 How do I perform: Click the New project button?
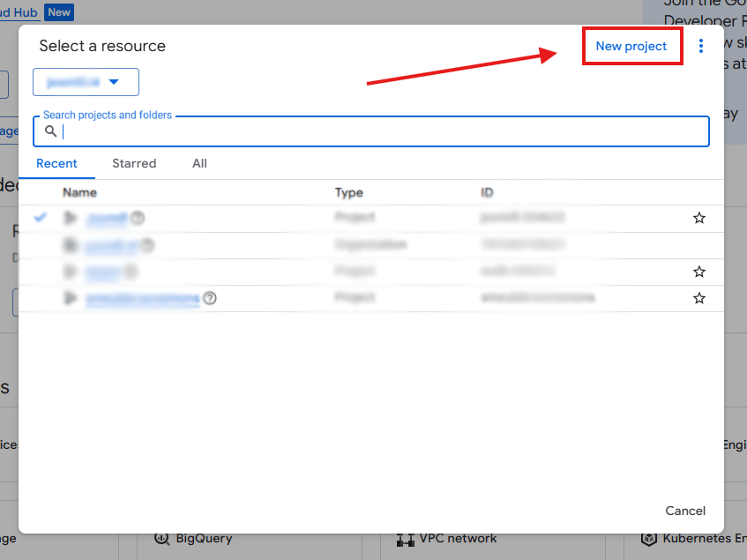tap(631, 46)
